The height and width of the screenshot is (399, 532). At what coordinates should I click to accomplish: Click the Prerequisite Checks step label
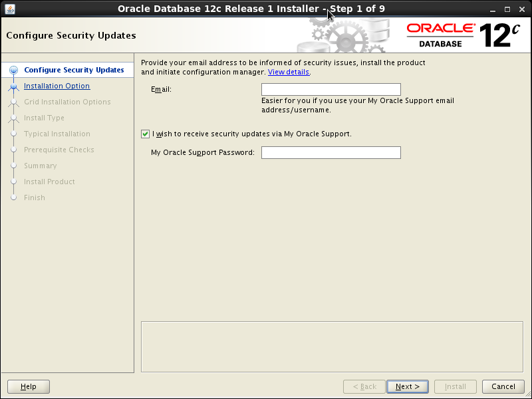[59, 150]
